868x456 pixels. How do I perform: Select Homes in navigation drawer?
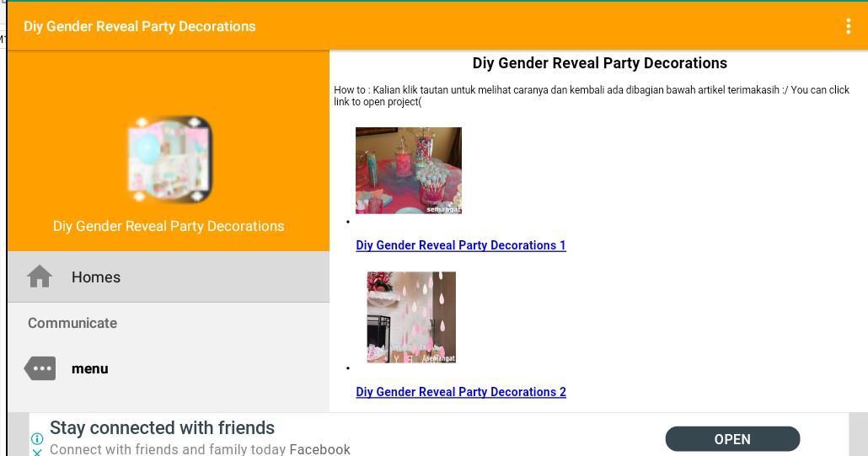click(x=169, y=276)
